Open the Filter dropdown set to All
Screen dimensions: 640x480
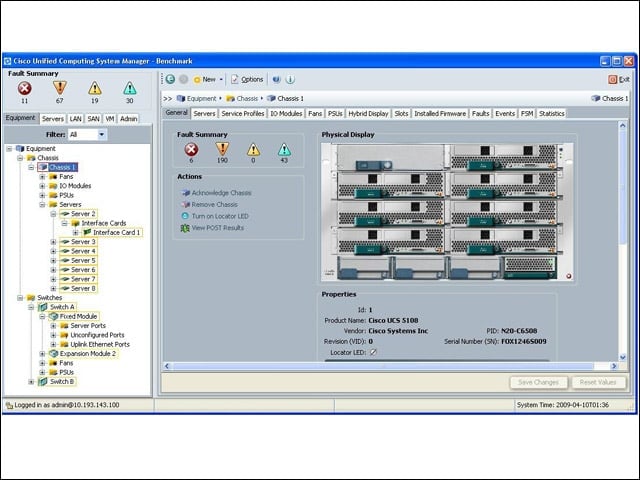87,134
